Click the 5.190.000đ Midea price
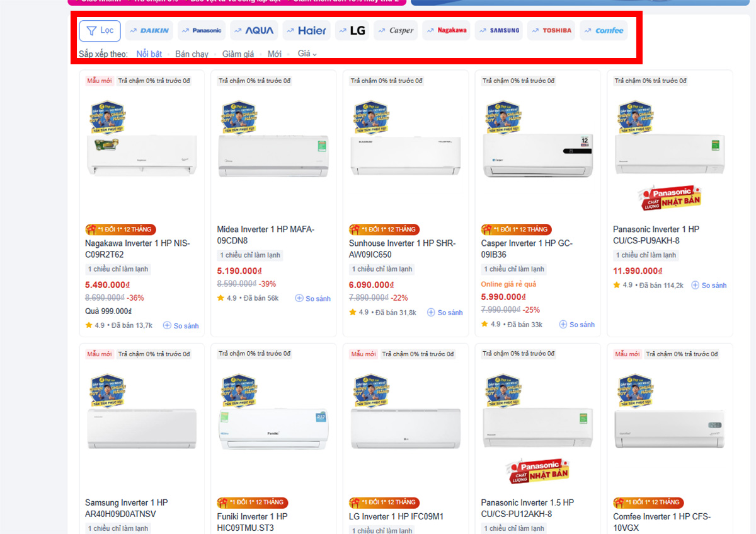The height and width of the screenshot is (534, 756). (x=239, y=271)
